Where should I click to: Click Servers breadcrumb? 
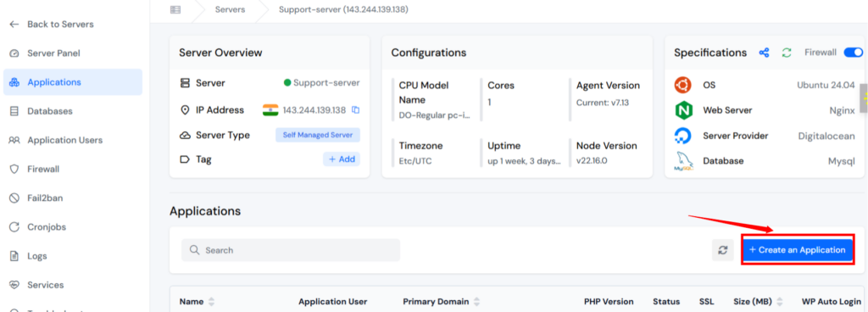click(x=231, y=9)
